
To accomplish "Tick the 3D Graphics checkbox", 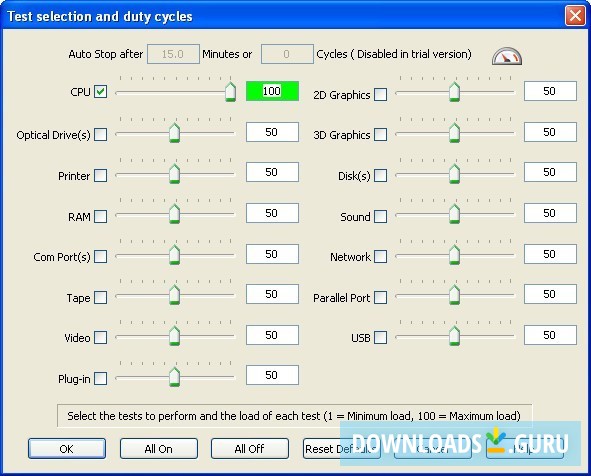I will click(x=380, y=134).
